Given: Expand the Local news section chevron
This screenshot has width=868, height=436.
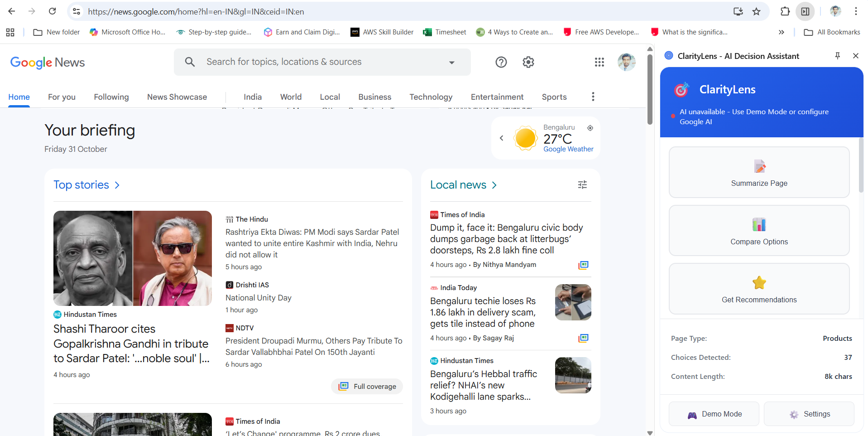Looking at the screenshot, I should (494, 185).
